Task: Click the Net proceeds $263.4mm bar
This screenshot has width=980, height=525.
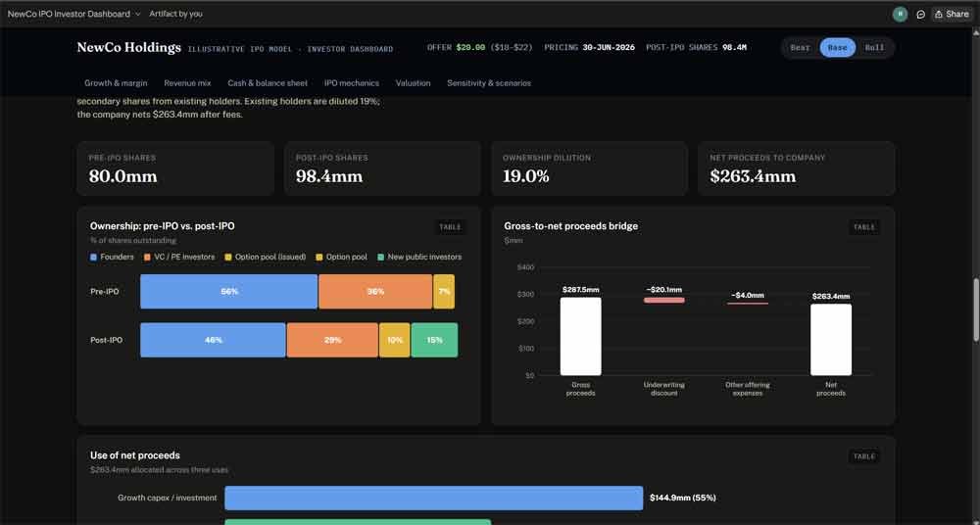Action: 831,339
